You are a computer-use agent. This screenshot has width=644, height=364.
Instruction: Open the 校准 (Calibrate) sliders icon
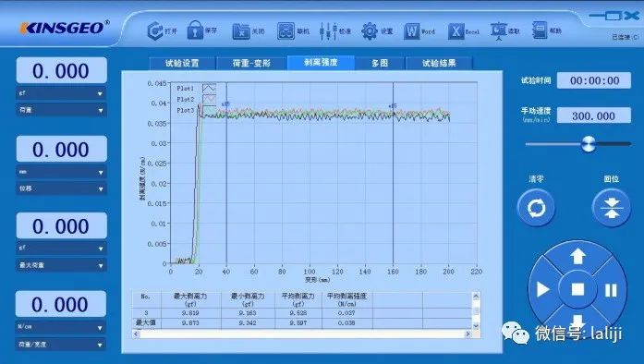tap(328, 31)
